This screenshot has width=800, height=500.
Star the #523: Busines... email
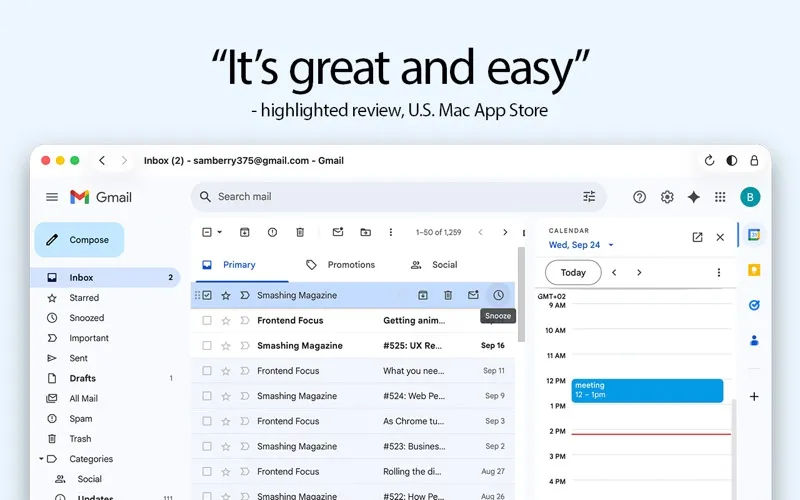point(226,446)
